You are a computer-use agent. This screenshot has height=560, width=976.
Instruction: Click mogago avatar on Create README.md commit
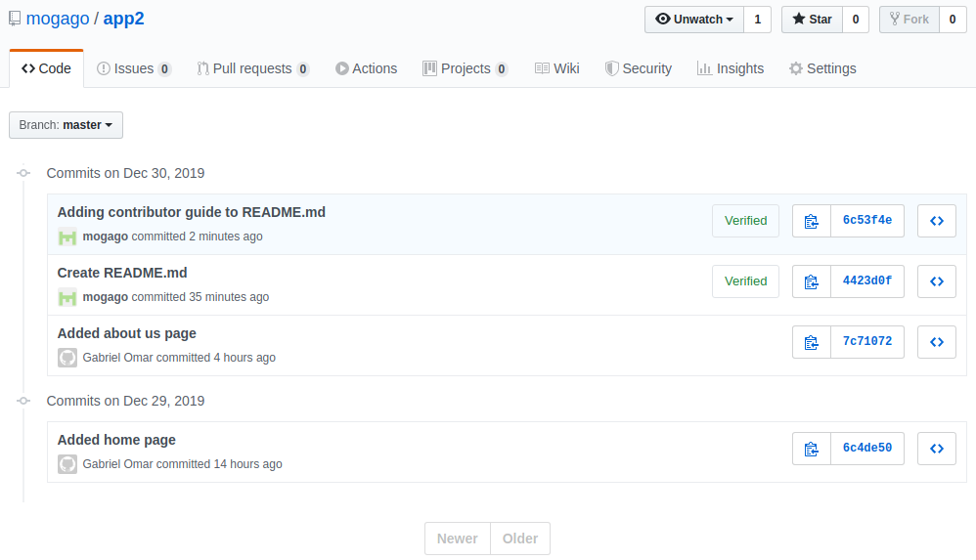(x=67, y=297)
